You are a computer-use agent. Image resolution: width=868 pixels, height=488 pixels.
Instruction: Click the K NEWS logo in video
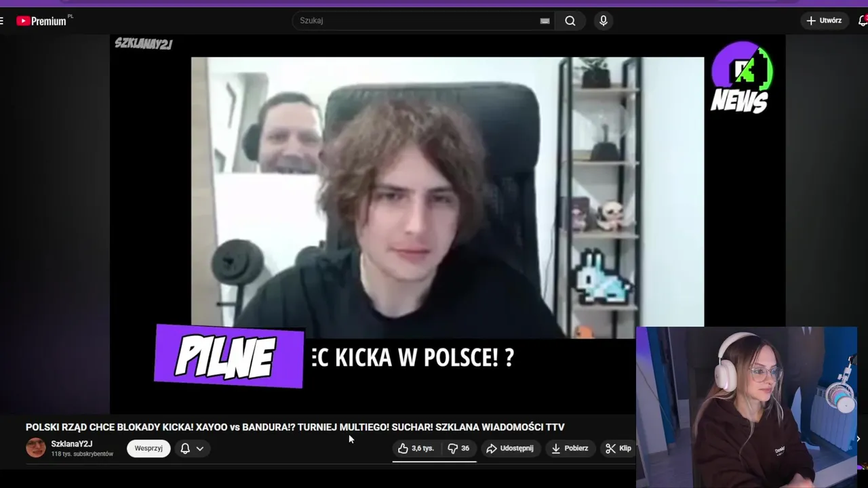(741, 77)
